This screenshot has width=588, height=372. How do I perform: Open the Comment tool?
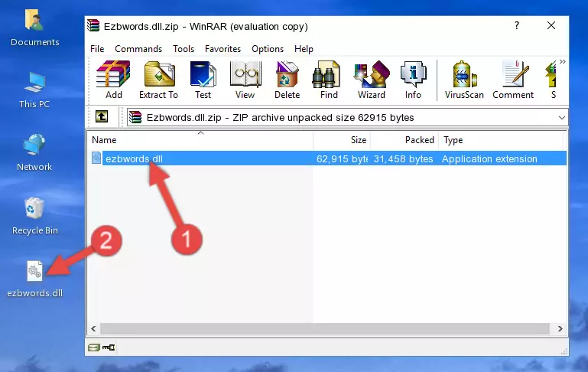pyautogui.click(x=513, y=80)
